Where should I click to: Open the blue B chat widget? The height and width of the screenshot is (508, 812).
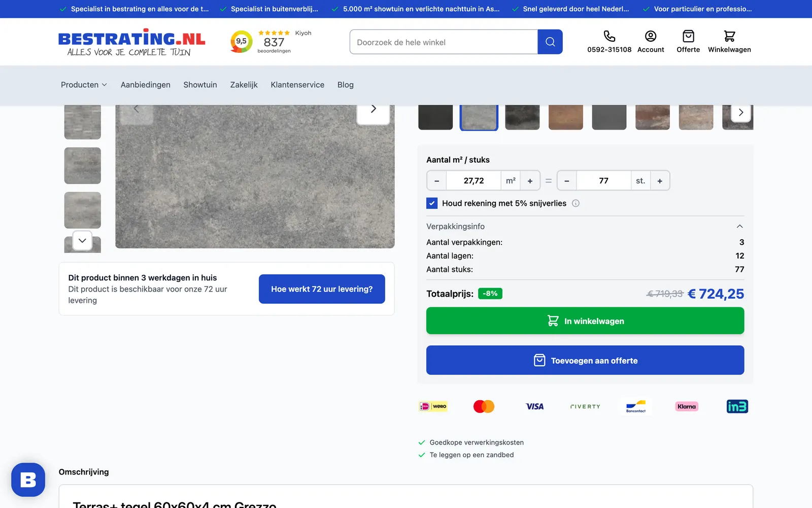point(28,480)
